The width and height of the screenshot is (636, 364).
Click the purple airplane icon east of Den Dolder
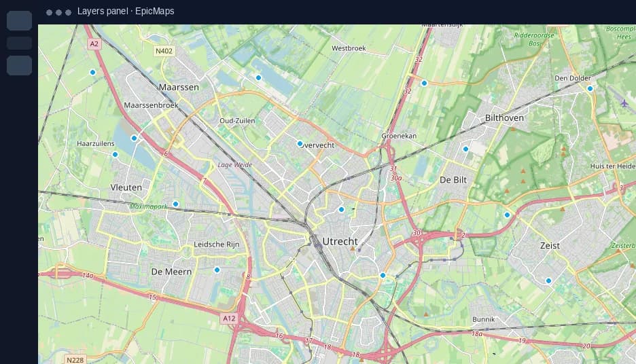[624, 103]
